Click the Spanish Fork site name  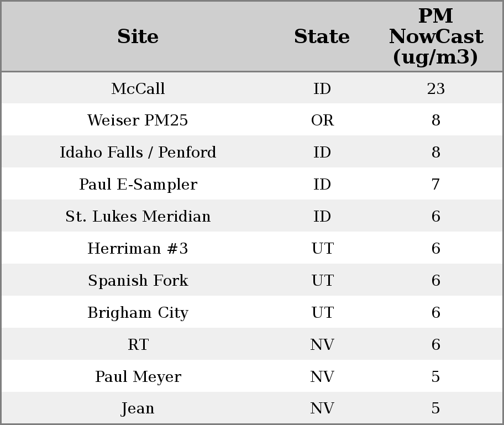(138, 281)
